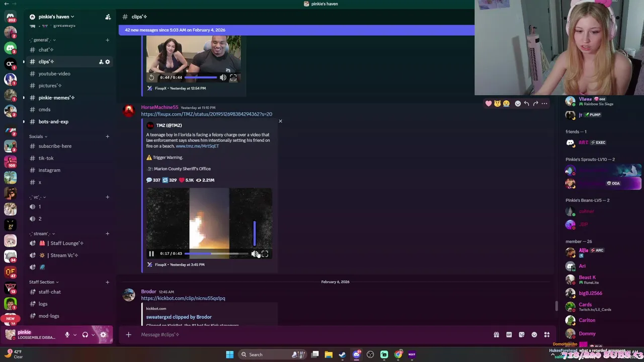
Task: Open microphone input options chevron
Action: click(75, 334)
